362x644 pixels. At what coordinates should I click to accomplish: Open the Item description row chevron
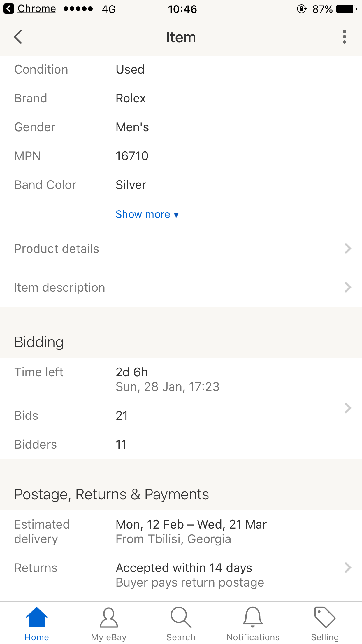pos(347,287)
